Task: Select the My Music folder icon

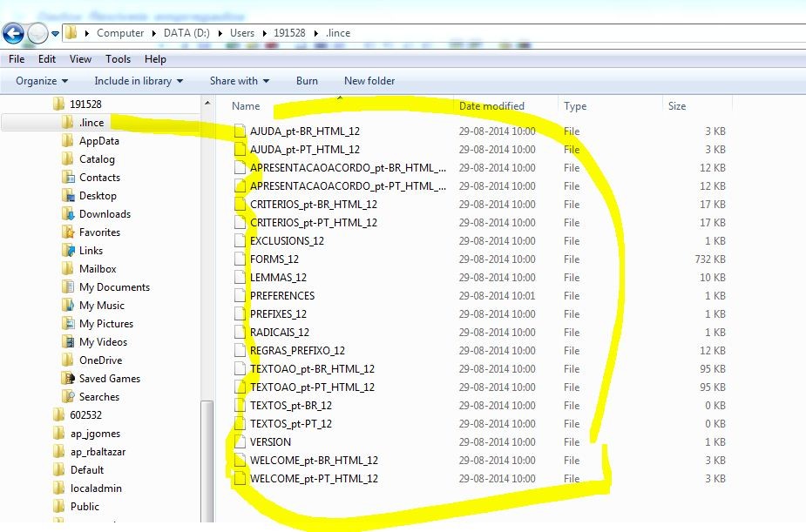Action: [x=68, y=306]
